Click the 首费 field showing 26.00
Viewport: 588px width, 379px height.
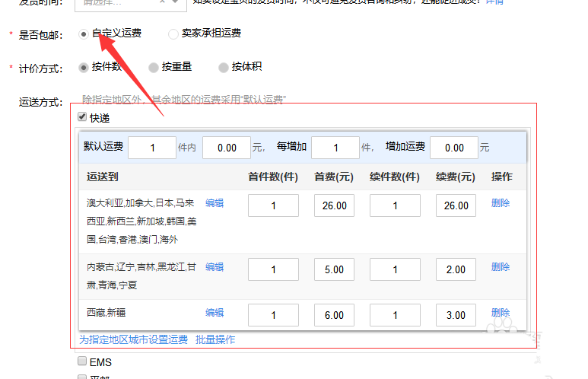tap(335, 205)
